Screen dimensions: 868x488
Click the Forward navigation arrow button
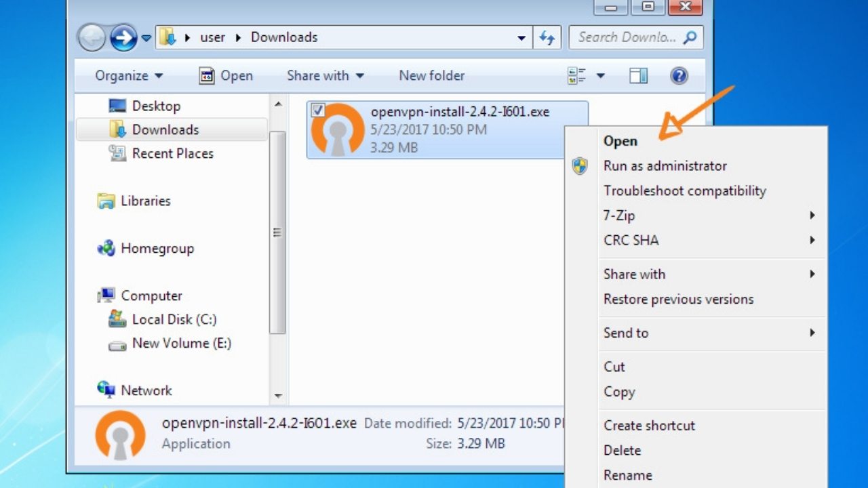(123, 38)
